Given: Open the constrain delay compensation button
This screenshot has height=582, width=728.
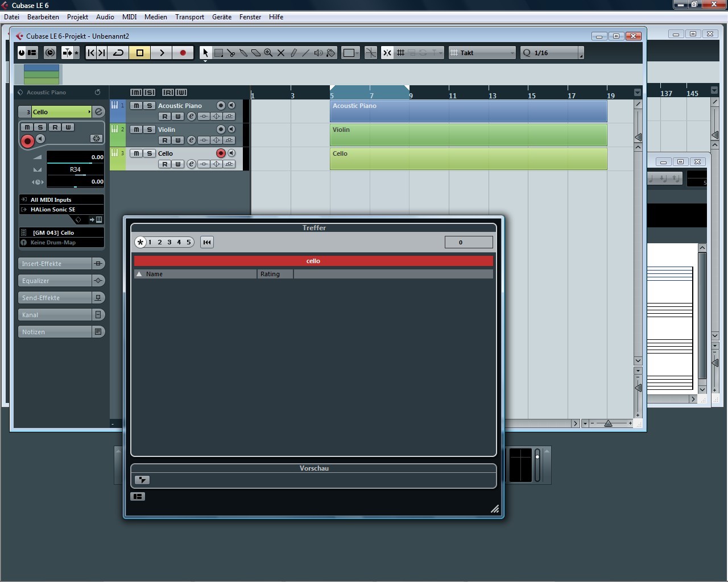Looking at the screenshot, I should click(x=50, y=53).
